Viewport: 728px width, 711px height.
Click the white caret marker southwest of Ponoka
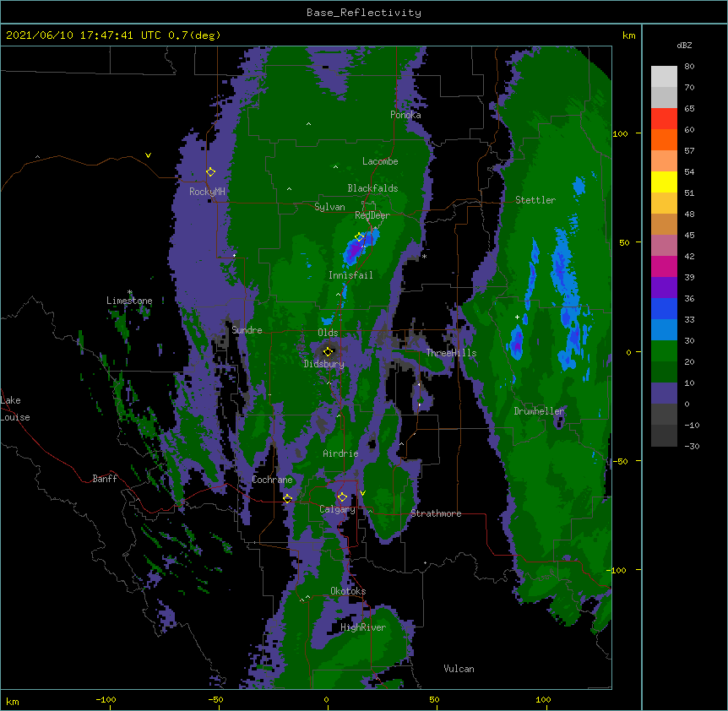click(x=309, y=124)
